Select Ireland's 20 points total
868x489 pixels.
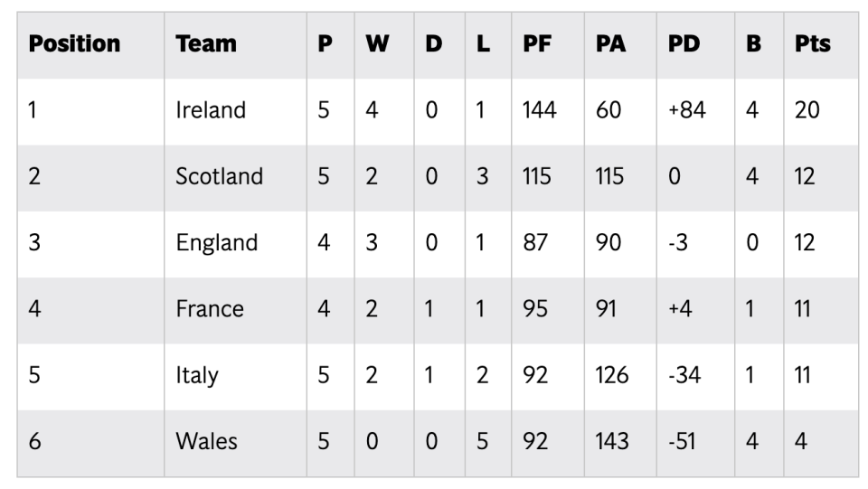coord(807,110)
